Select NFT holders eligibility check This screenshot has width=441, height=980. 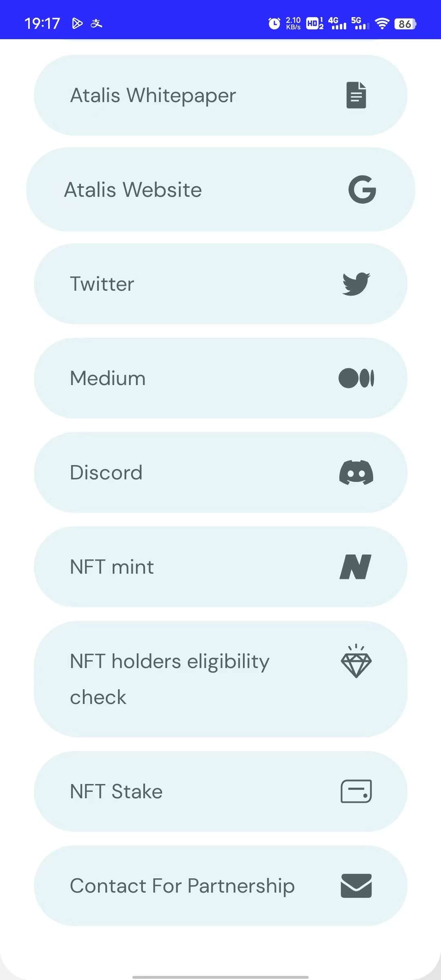tap(220, 679)
